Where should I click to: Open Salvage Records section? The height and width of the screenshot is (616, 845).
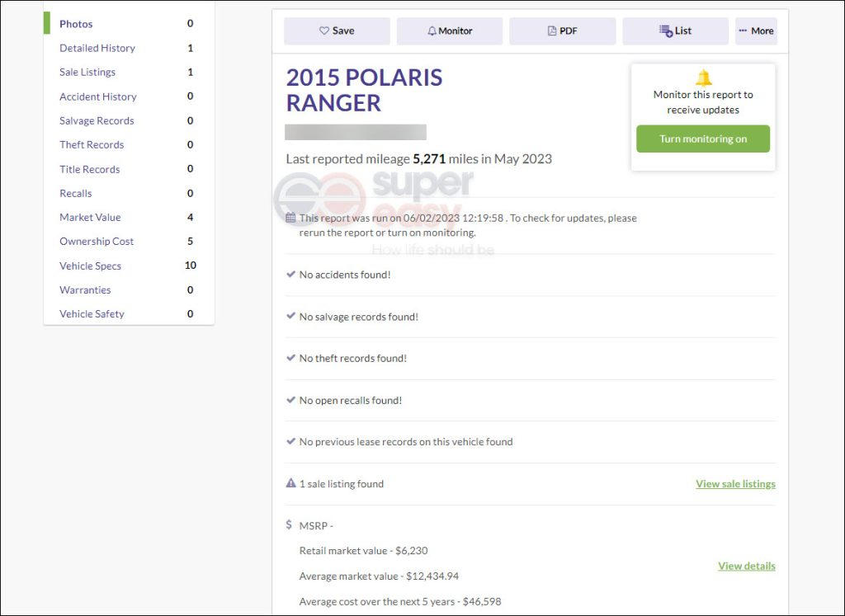[x=97, y=120]
